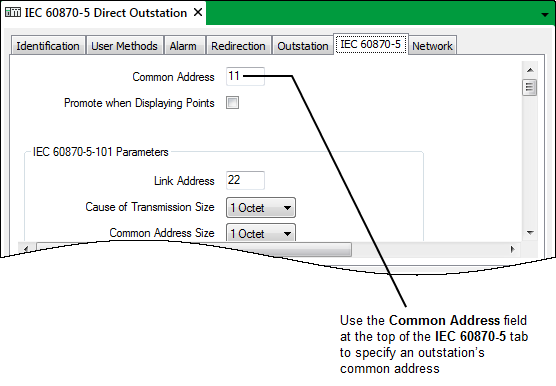Select the IEC 60870-5 tab
Viewport: 556px width, 386px height.
[x=371, y=44]
